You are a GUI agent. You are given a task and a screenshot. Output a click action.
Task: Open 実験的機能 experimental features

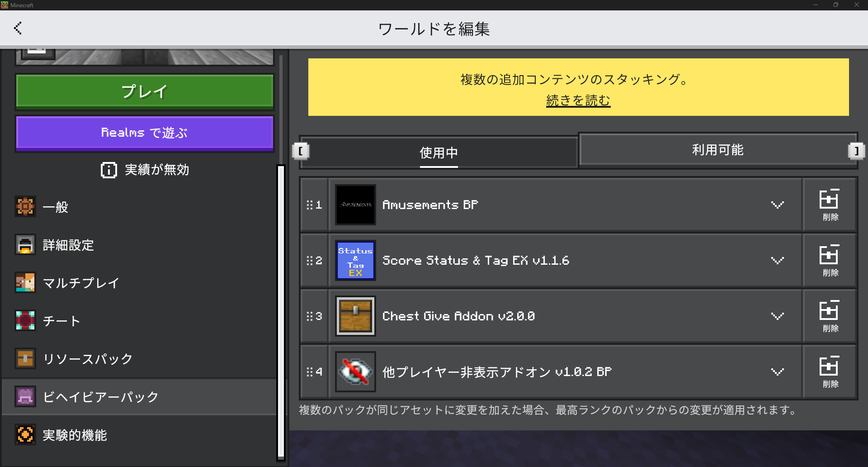tap(75, 435)
